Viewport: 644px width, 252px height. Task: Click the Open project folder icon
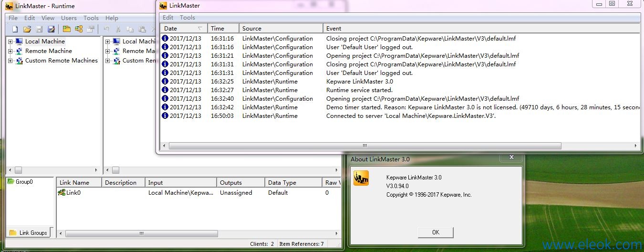click(x=27, y=29)
